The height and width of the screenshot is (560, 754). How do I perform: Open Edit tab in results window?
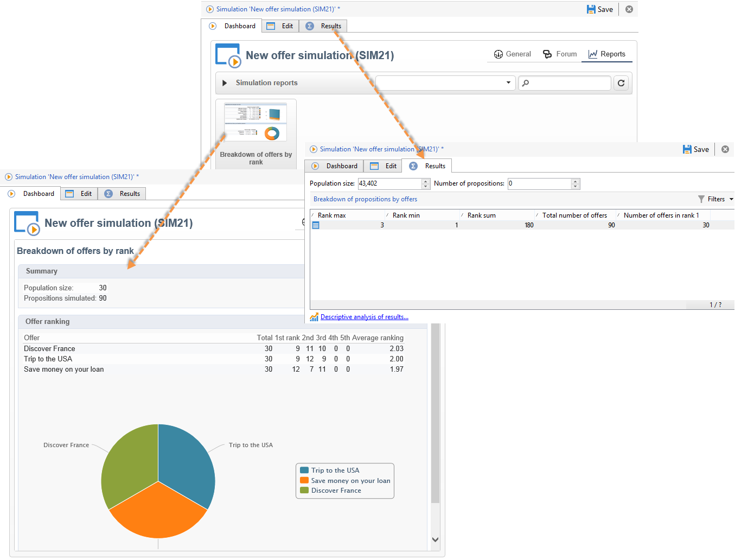(x=384, y=166)
